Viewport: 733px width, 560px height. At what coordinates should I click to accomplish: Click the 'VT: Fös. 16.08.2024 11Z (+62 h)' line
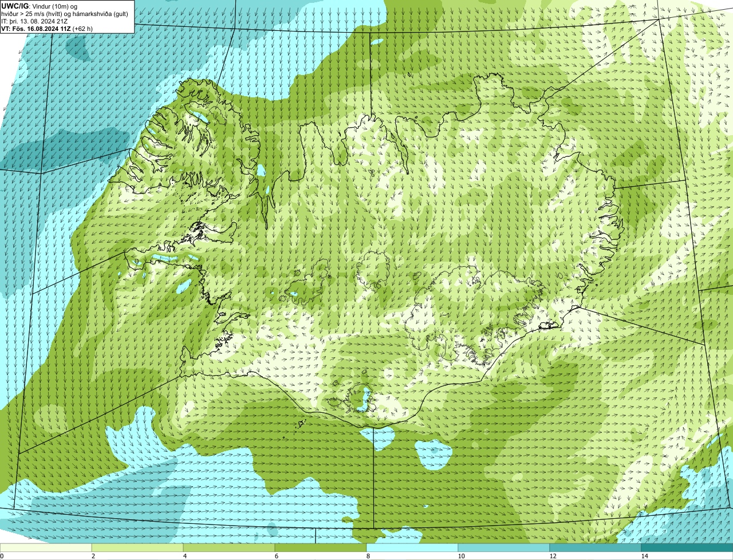click(47, 28)
